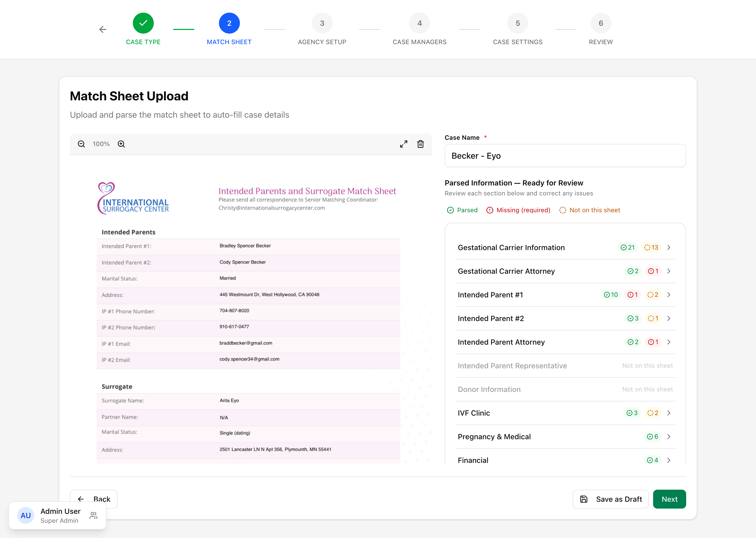Expand the match sheet preview to fullscreen
This screenshot has height=538, width=756.
pyautogui.click(x=403, y=144)
